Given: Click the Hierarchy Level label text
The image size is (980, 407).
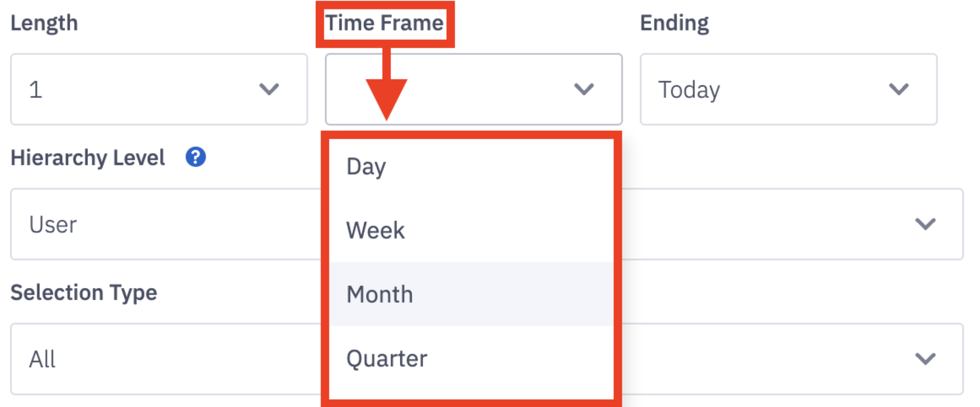Looking at the screenshot, I should (x=87, y=158).
